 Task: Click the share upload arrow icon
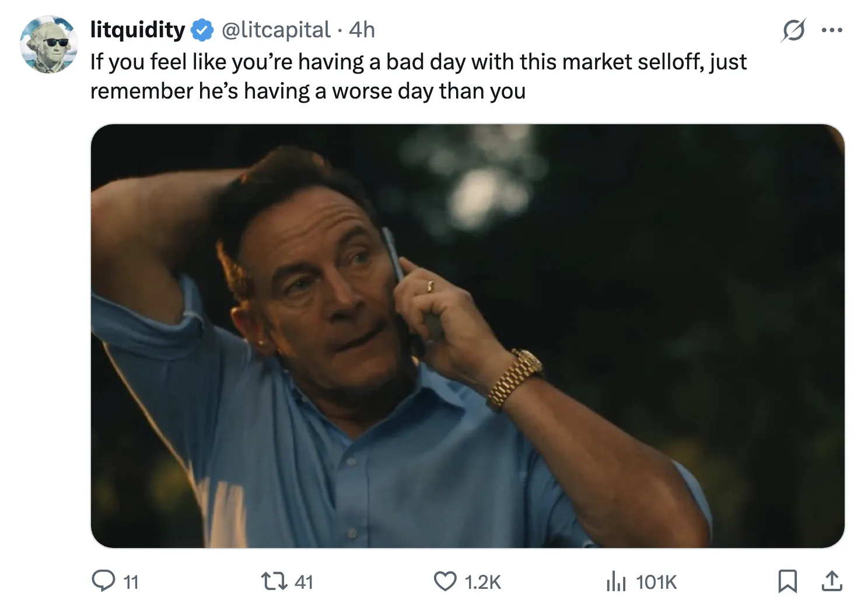(x=831, y=581)
